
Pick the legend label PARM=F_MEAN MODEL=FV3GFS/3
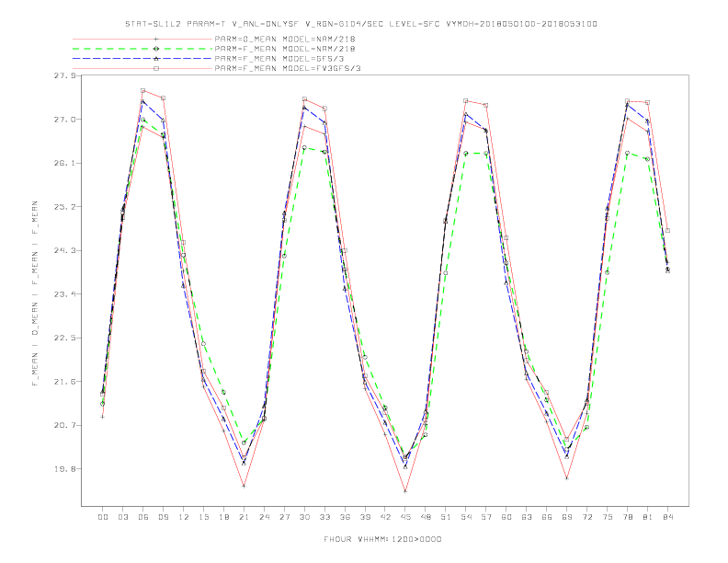tap(288, 68)
